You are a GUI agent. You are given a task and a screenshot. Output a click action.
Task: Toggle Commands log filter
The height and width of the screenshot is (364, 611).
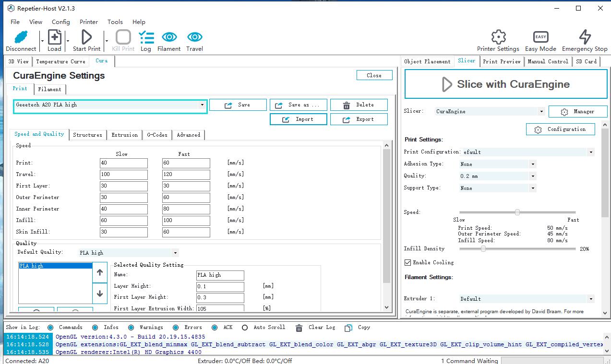coord(50,328)
